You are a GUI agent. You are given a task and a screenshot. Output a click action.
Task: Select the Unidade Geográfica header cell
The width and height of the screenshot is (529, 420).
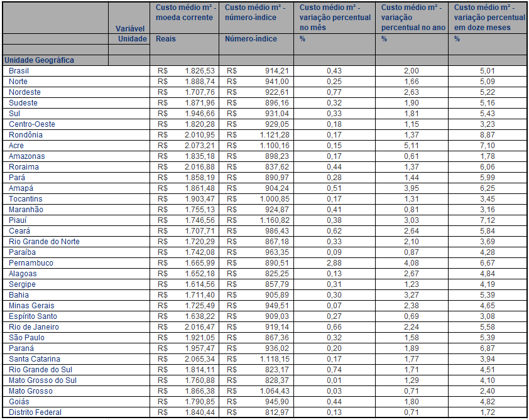point(39,60)
